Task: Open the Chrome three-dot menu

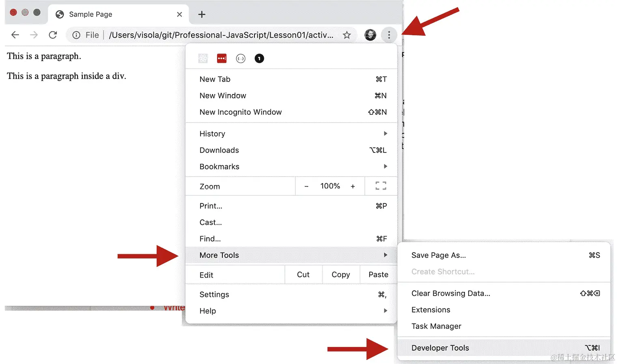Action: [389, 35]
